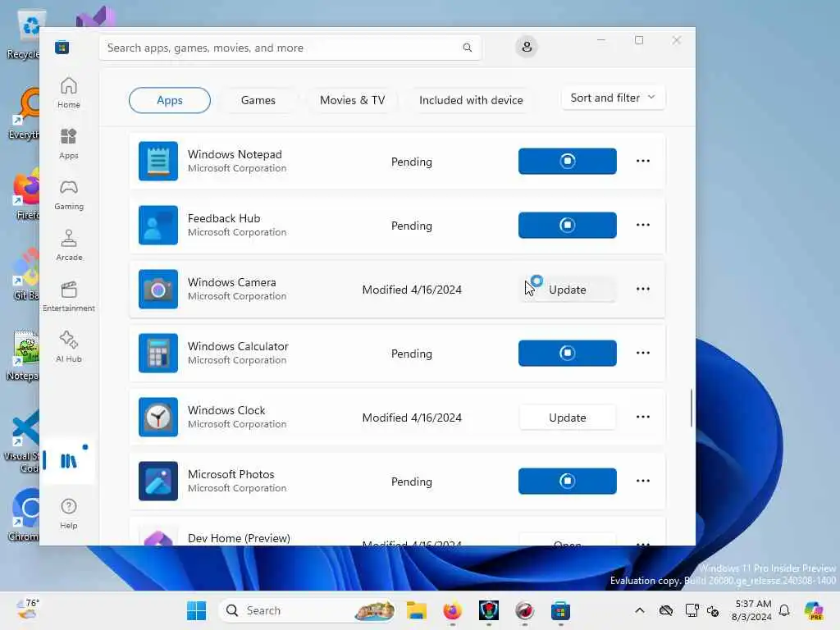Open File Explorer from the taskbar

416,610
